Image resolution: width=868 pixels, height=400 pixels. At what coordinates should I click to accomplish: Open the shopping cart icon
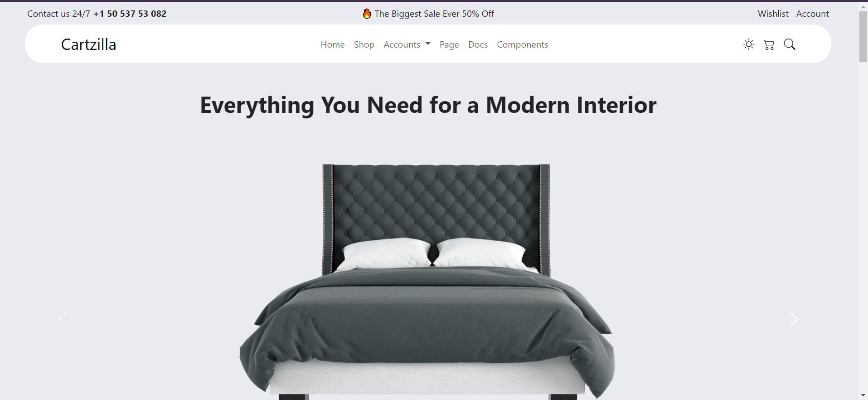click(x=769, y=44)
